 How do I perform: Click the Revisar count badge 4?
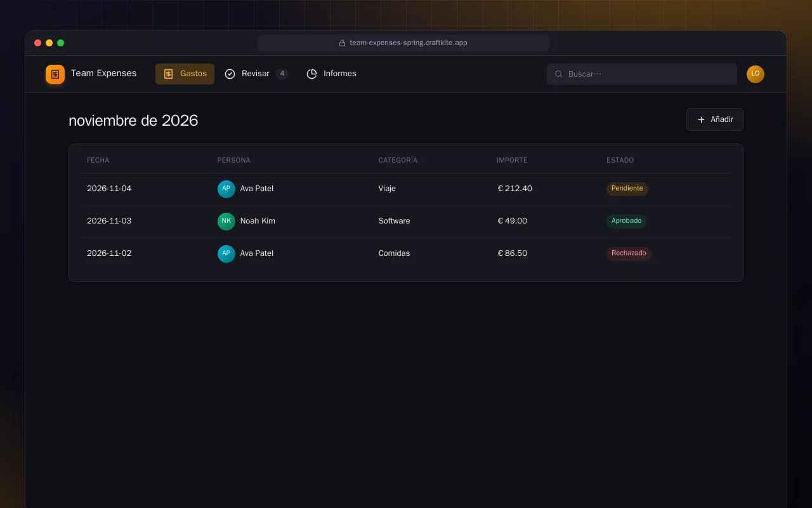pos(282,74)
